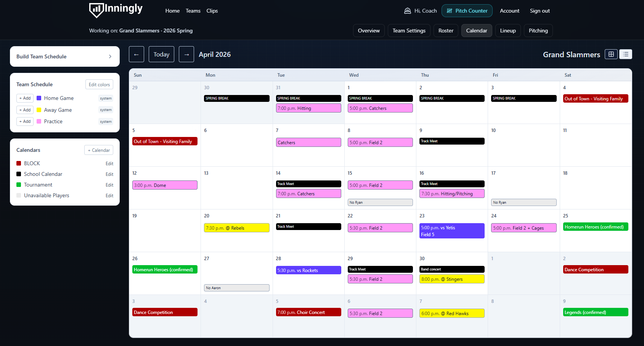This screenshot has width=644, height=346.
Task: Switch calendar to list view
Action: [625, 54]
